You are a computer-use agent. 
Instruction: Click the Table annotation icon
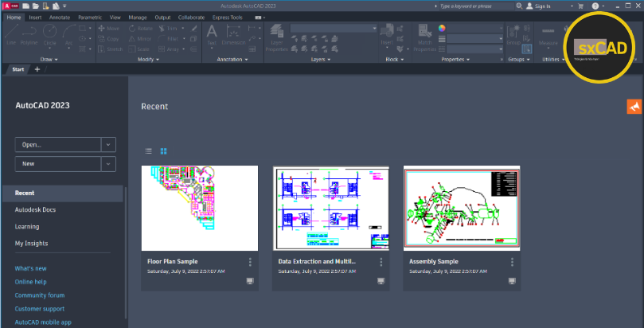pyautogui.click(x=252, y=49)
